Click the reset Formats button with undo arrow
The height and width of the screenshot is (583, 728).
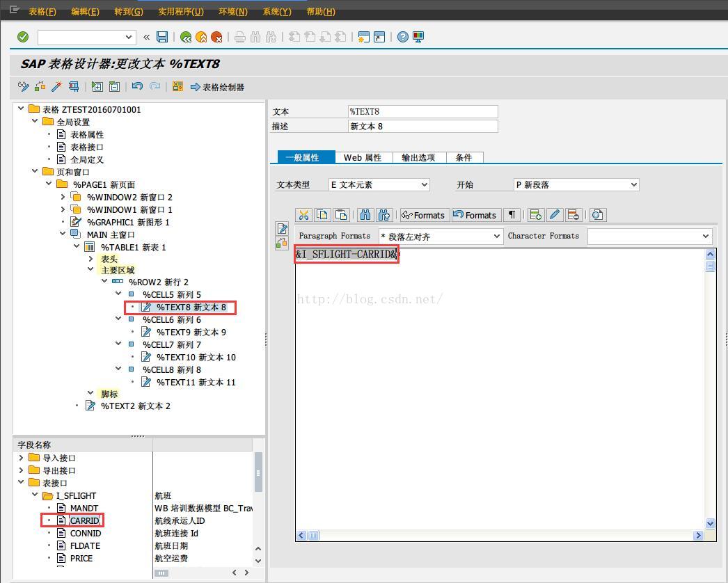pyautogui.click(x=475, y=215)
